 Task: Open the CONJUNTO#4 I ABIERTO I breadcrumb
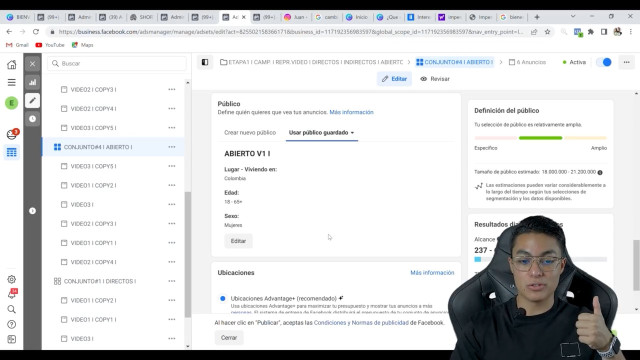(455, 62)
